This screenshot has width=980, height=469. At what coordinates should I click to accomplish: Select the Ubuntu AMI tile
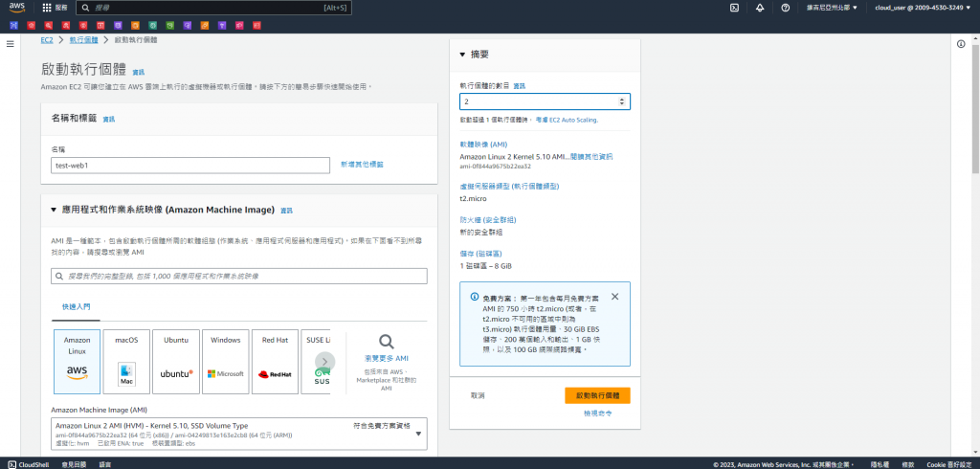(x=176, y=362)
